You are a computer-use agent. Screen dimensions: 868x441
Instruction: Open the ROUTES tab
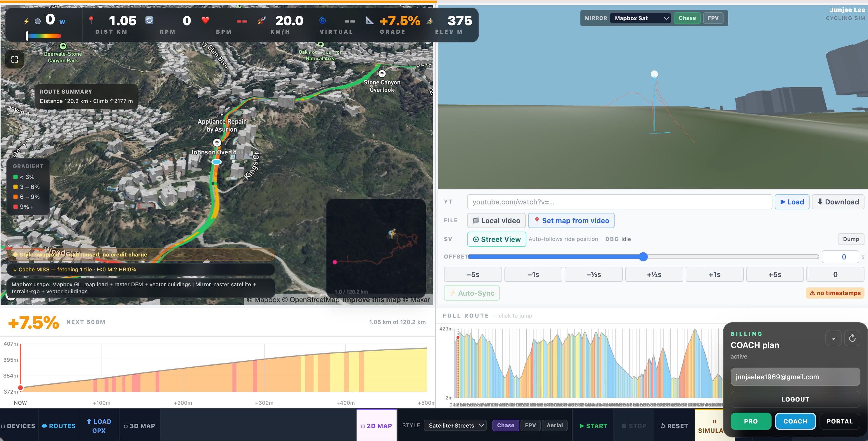[59, 426]
